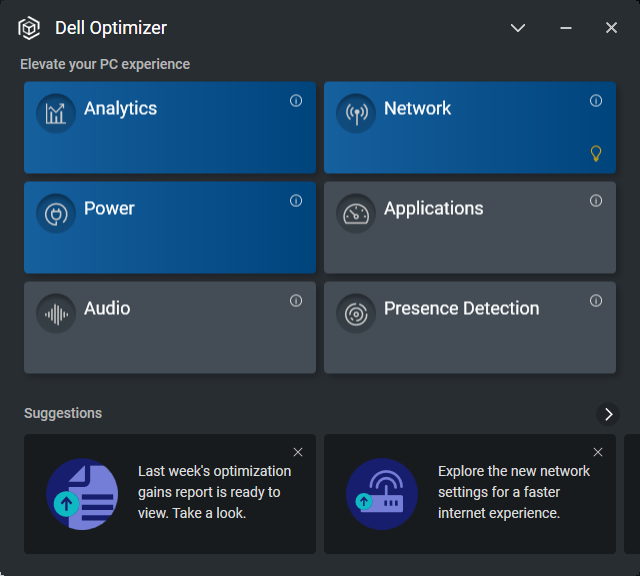Click the Network antenna icon
The image size is (640, 576).
coord(356,113)
